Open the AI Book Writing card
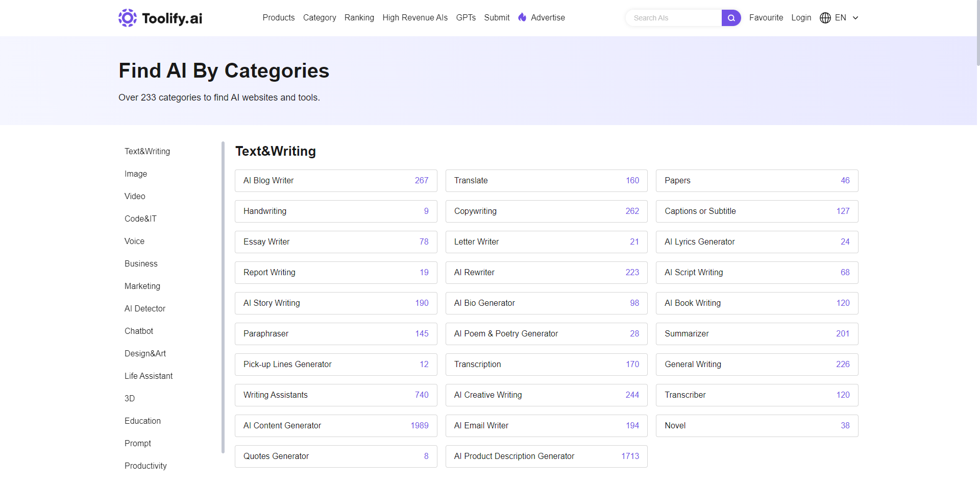Viewport: 980px width, 484px height. [757, 303]
